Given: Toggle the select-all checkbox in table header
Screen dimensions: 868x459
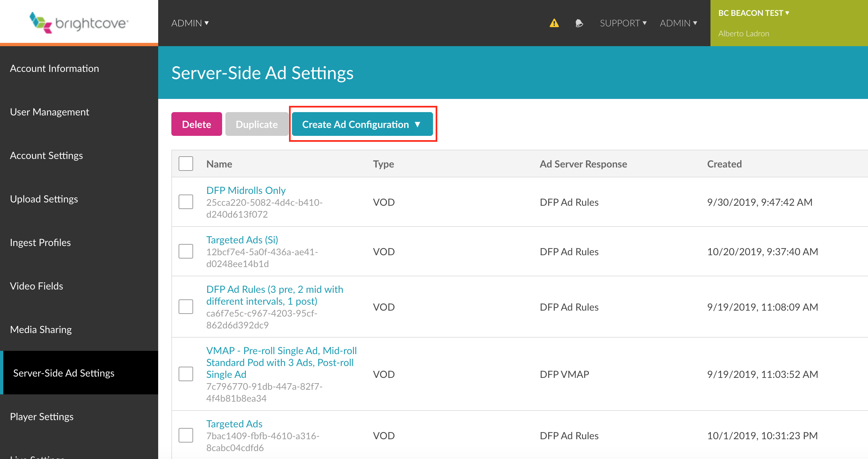Looking at the screenshot, I should pos(186,164).
